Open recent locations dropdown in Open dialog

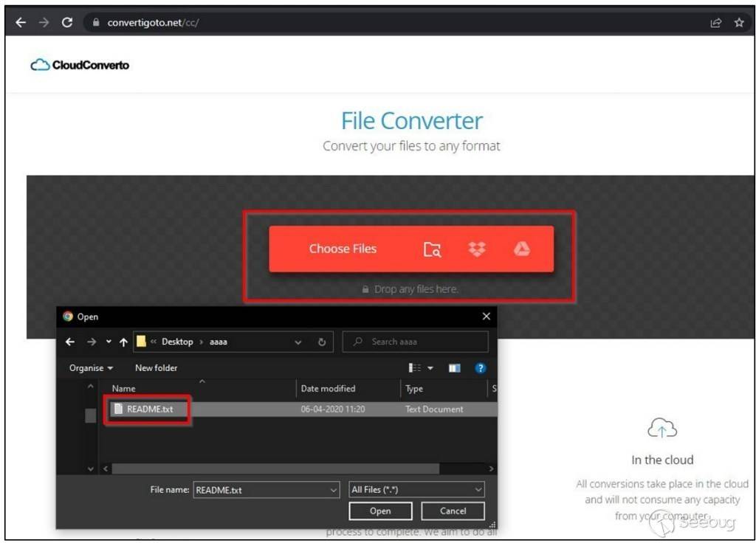[109, 342]
